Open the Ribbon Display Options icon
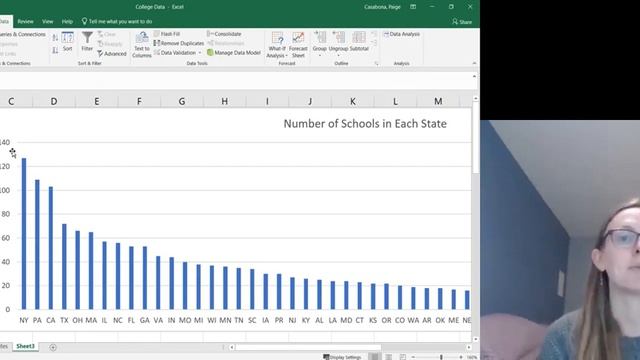The width and height of the screenshot is (640, 360). (413, 7)
